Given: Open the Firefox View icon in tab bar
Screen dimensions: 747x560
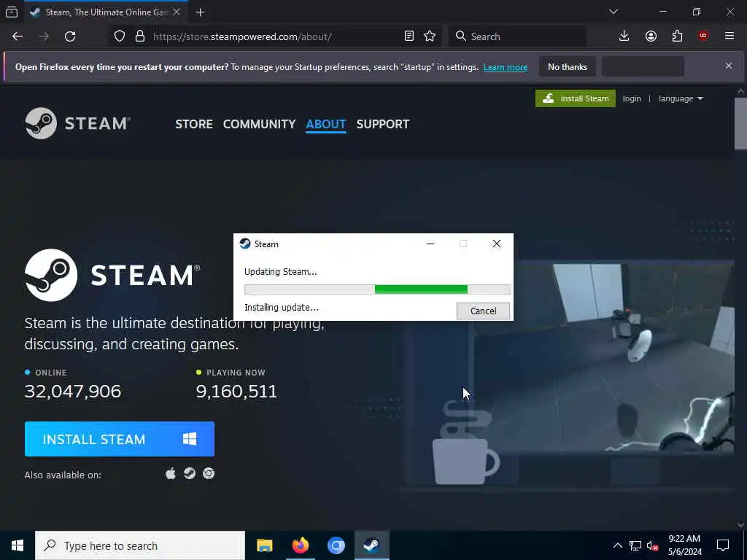Looking at the screenshot, I should point(12,12).
